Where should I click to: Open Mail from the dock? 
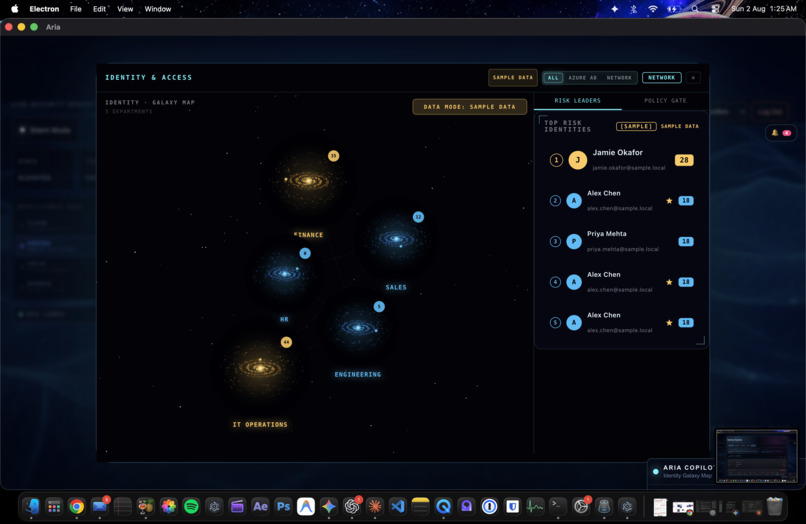click(100, 507)
